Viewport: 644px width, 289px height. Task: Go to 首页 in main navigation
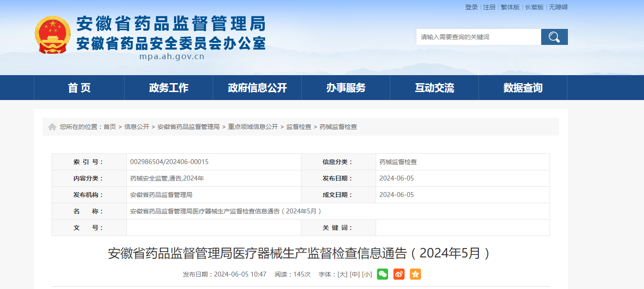click(x=79, y=88)
